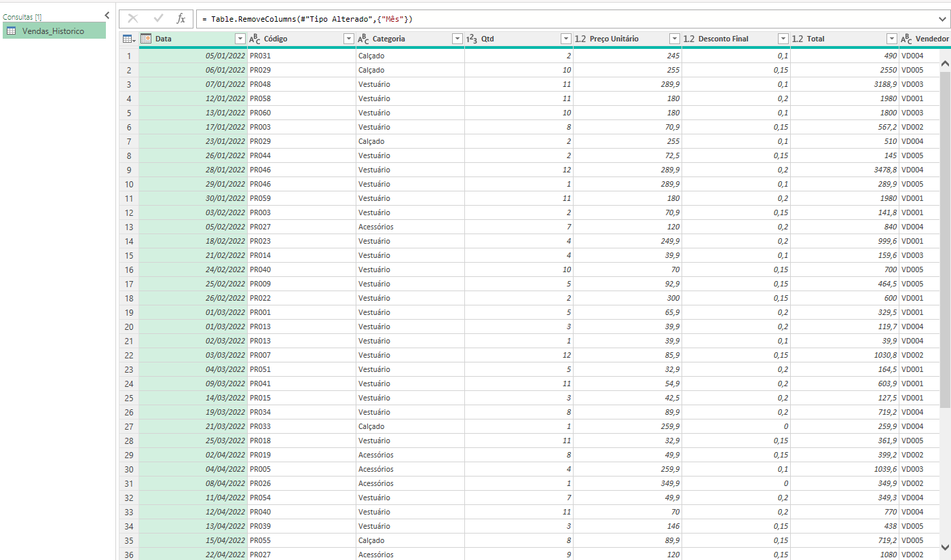Open the Data column filter dropdown
Screen dimensions: 951x560
(240, 39)
